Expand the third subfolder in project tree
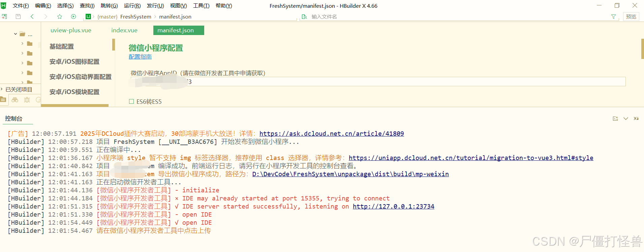644x252 pixels. pos(23,63)
